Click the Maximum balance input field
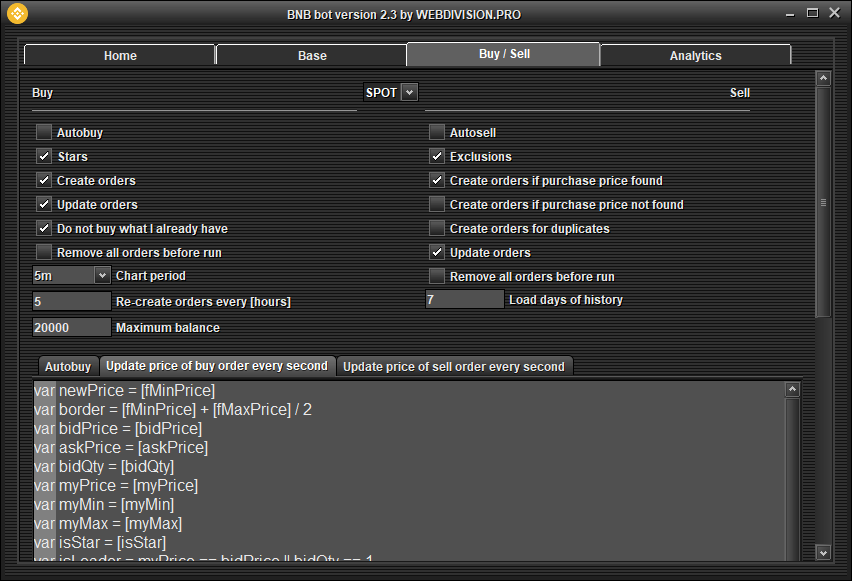 pyautogui.click(x=71, y=327)
